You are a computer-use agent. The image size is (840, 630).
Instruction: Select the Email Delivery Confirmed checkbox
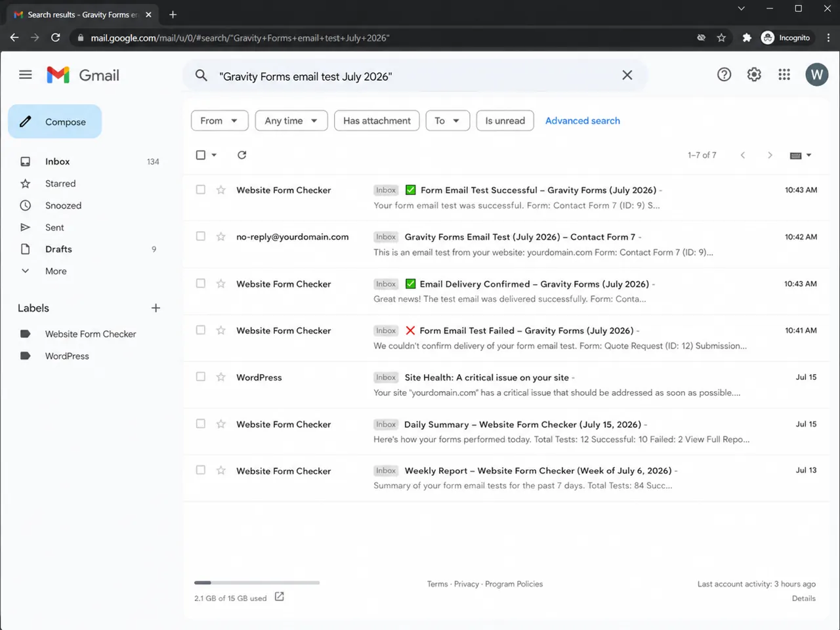point(201,283)
